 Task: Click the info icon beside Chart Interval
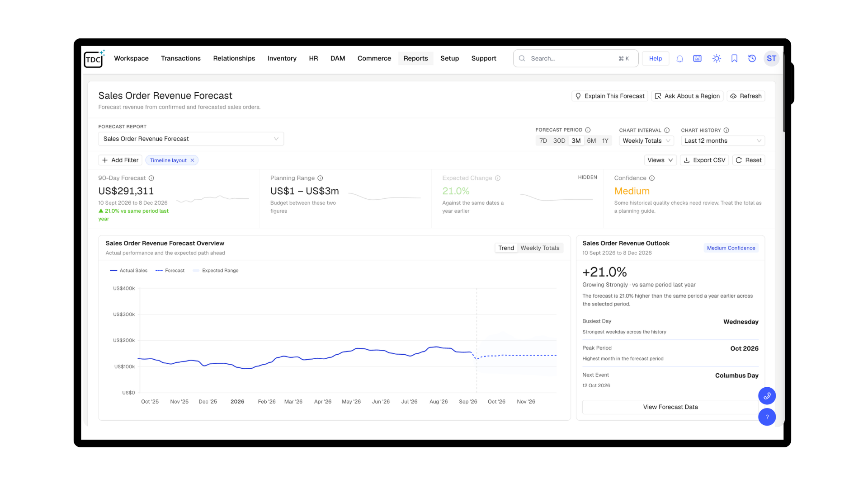coord(667,130)
